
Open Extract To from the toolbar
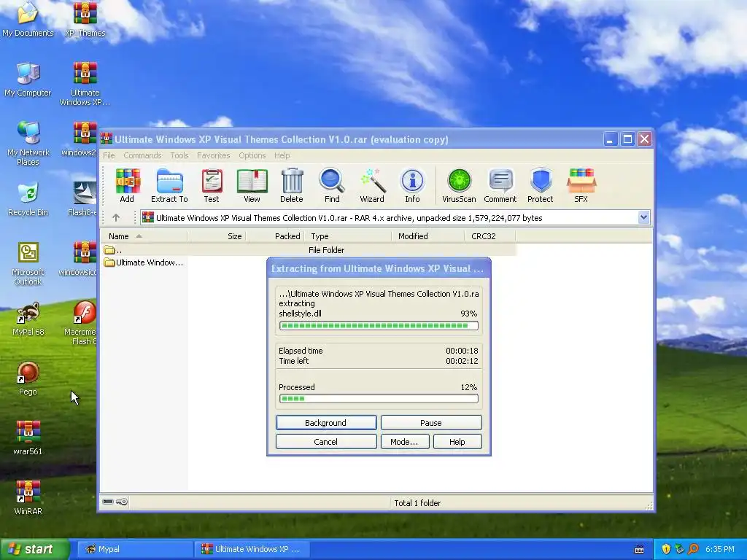click(x=169, y=185)
